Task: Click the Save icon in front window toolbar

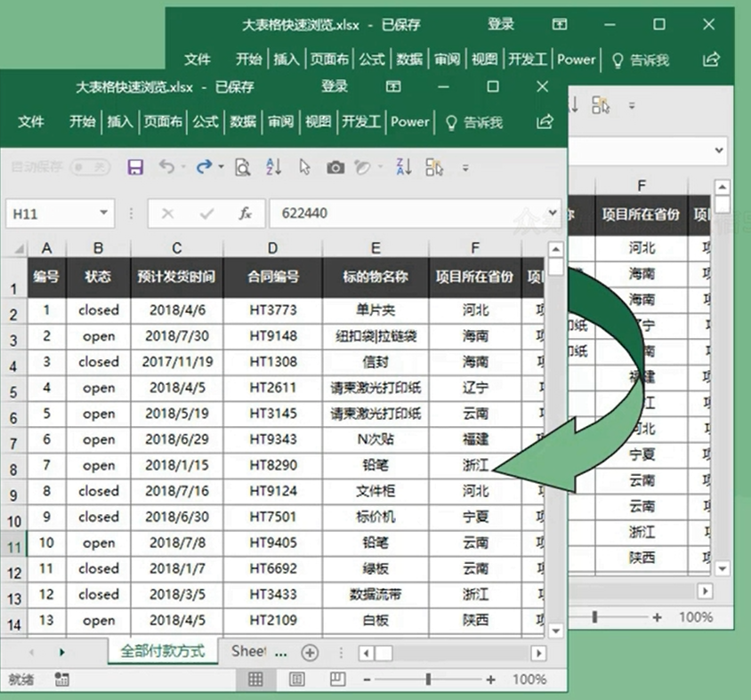Action: [x=135, y=167]
